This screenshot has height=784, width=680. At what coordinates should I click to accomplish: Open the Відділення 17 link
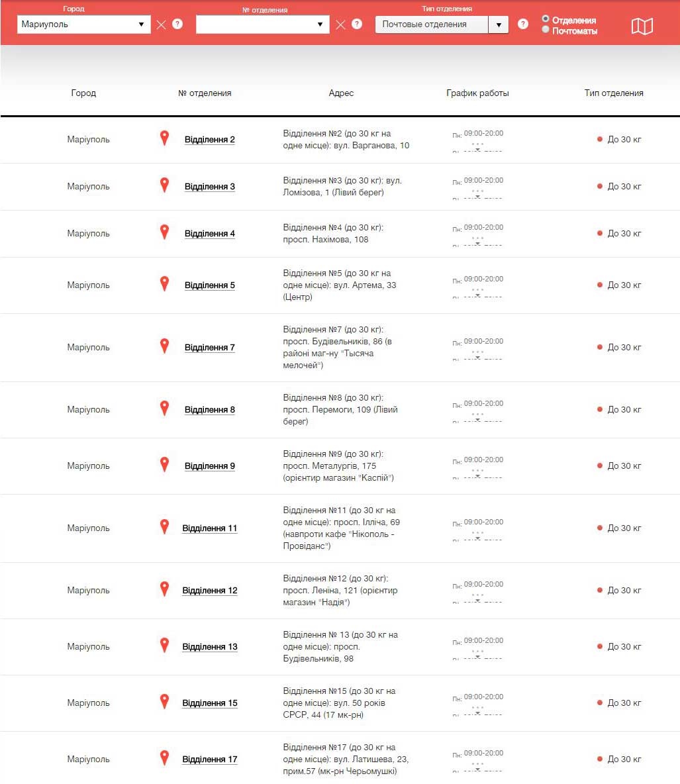[x=209, y=759]
